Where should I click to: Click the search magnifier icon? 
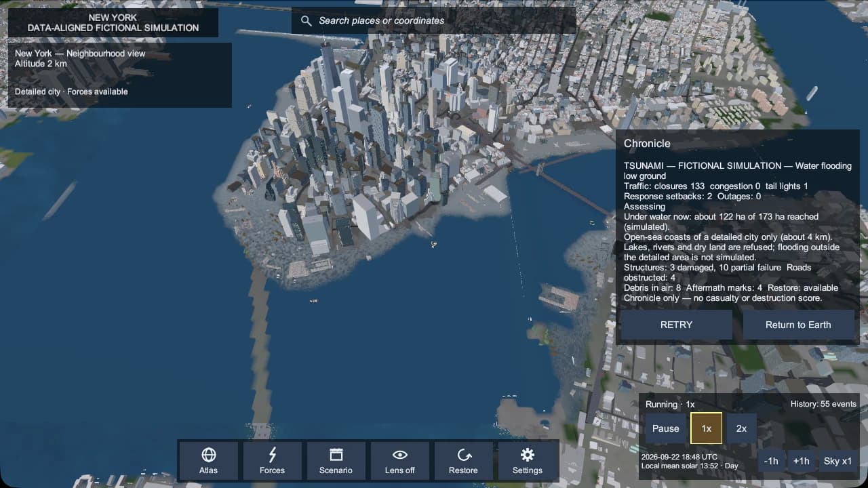(307, 21)
